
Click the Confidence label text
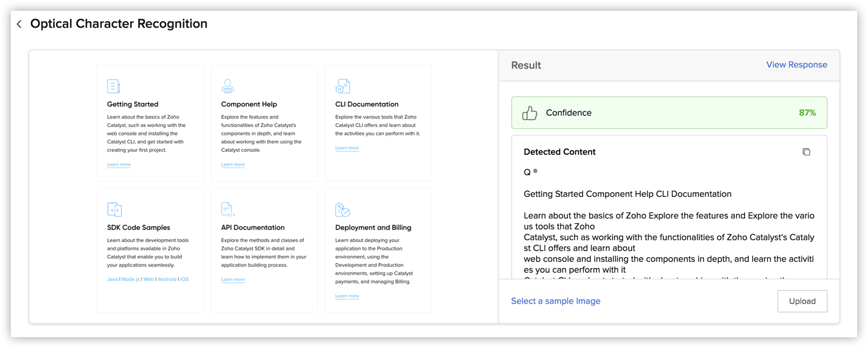point(569,113)
